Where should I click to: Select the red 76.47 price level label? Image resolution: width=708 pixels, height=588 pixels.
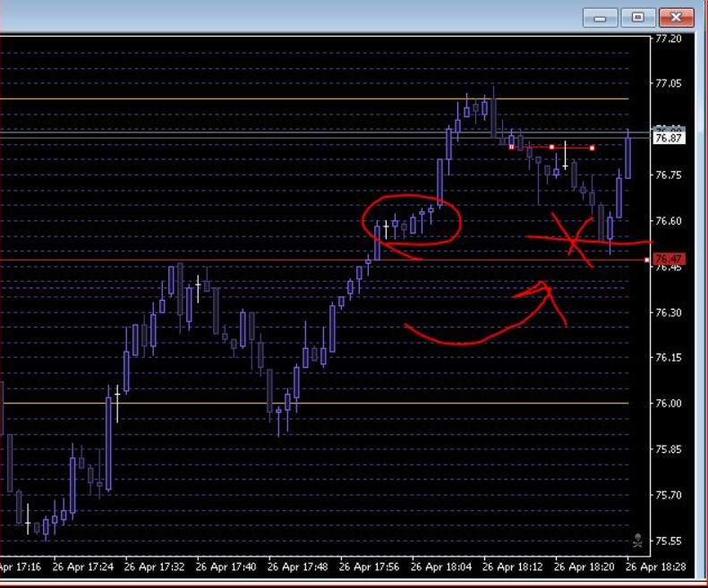point(669,259)
